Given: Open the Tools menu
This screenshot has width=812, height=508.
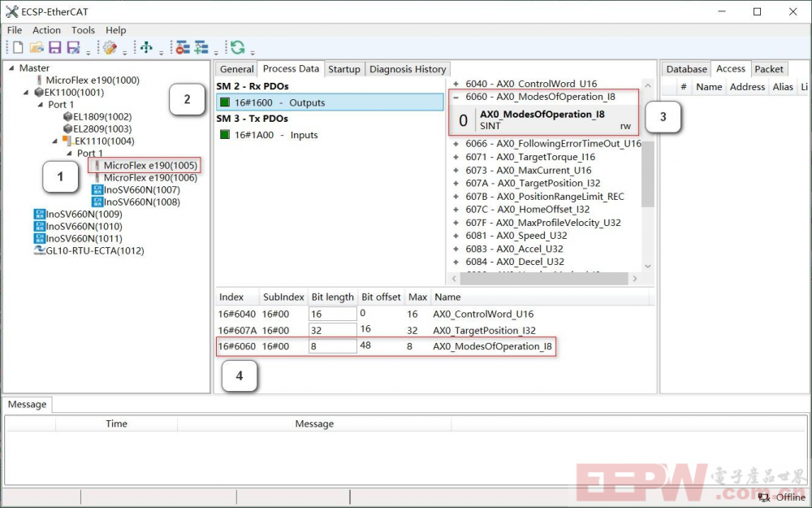Looking at the screenshot, I should 83,30.
